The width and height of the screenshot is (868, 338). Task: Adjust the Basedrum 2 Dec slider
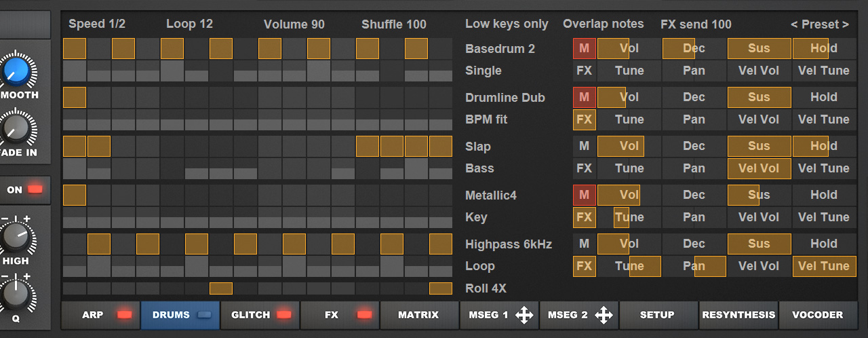coord(693,49)
